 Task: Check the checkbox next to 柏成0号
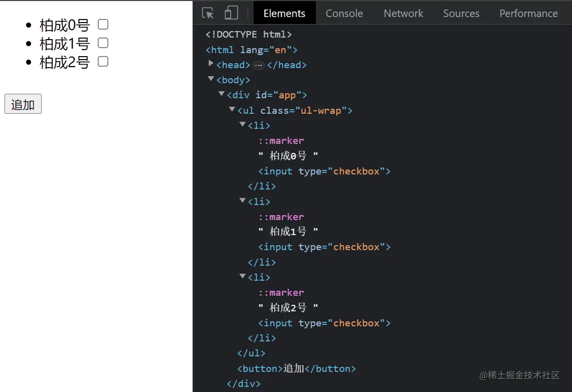[x=103, y=25]
